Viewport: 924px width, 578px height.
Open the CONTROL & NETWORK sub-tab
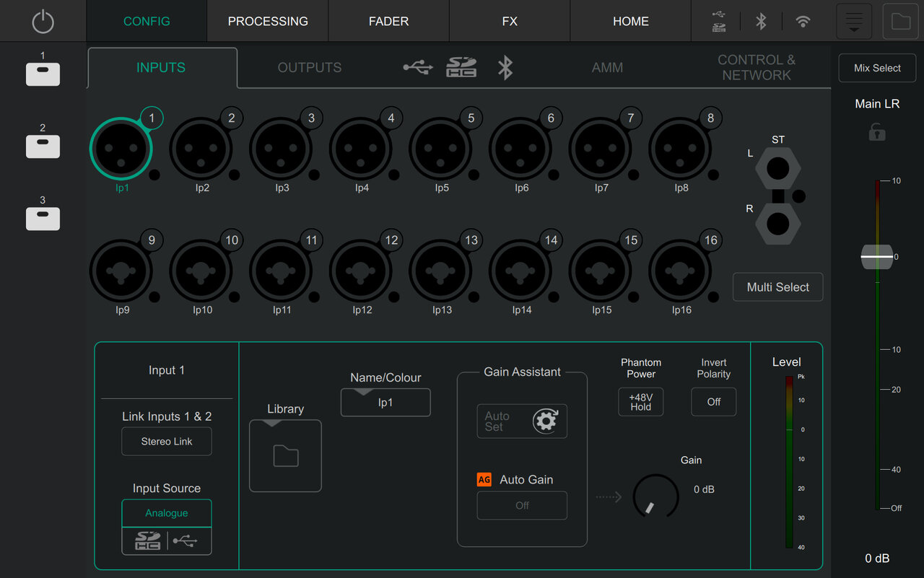click(x=757, y=68)
